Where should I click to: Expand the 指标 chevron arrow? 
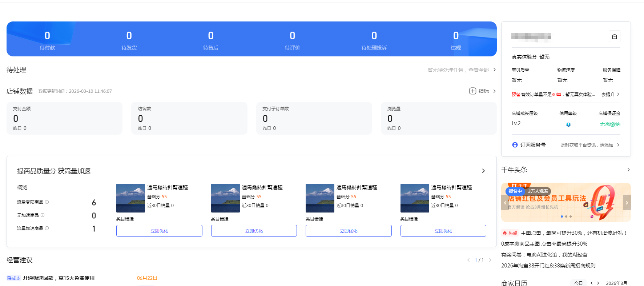pos(494,91)
